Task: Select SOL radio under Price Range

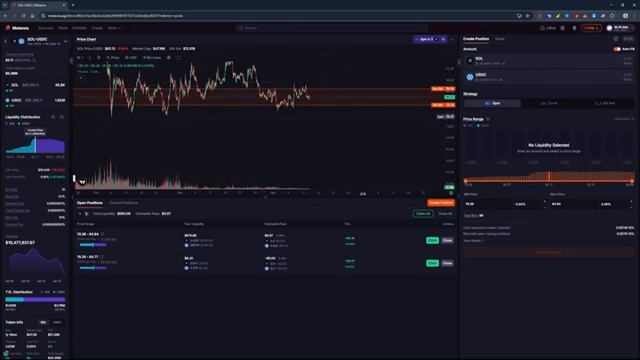Action: point(468,126)
